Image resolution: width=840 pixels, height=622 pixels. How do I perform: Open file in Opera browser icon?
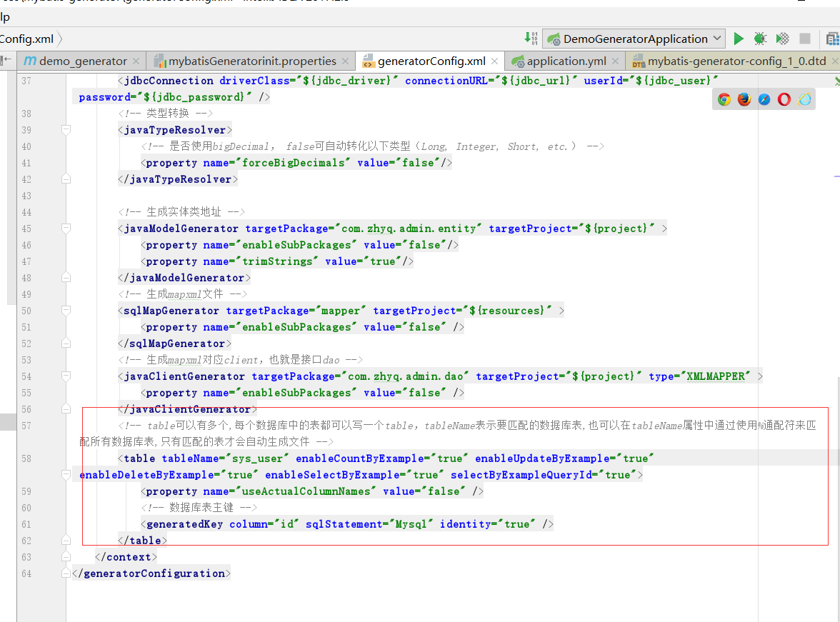point(784,100)
